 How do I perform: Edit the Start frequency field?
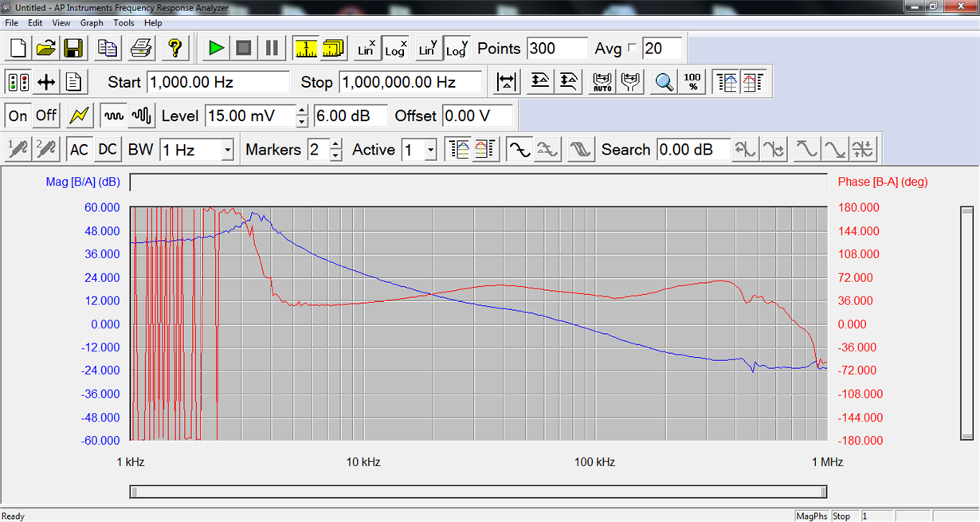coord(218,82)
